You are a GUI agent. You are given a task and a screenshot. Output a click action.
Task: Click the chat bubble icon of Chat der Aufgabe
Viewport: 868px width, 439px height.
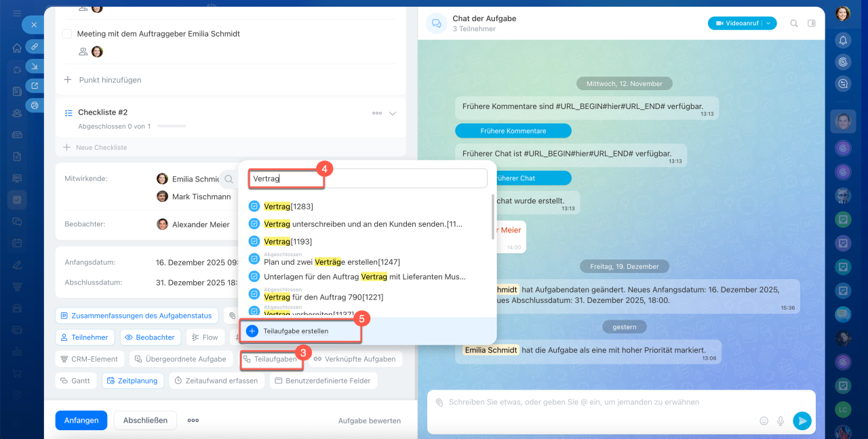[x=436, y=24]
